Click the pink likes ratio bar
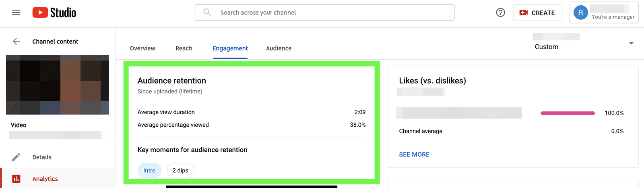Image resolution: width=644 pixels, height=188 pixels. click(568, 113)
